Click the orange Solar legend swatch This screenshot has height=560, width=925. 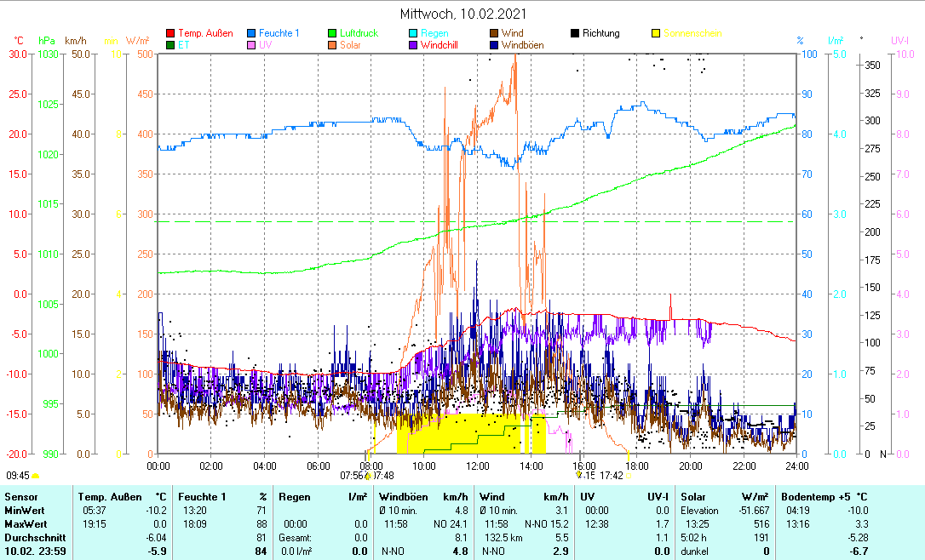[332, 45]
